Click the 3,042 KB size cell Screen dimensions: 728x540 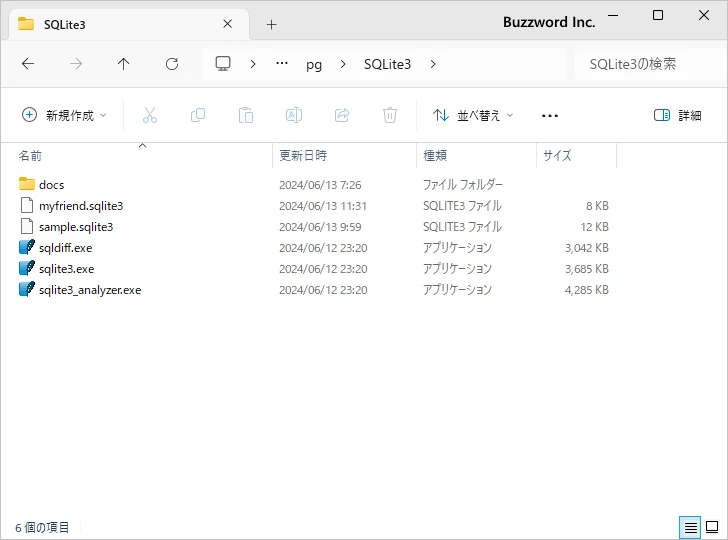[x=586, y=248]
